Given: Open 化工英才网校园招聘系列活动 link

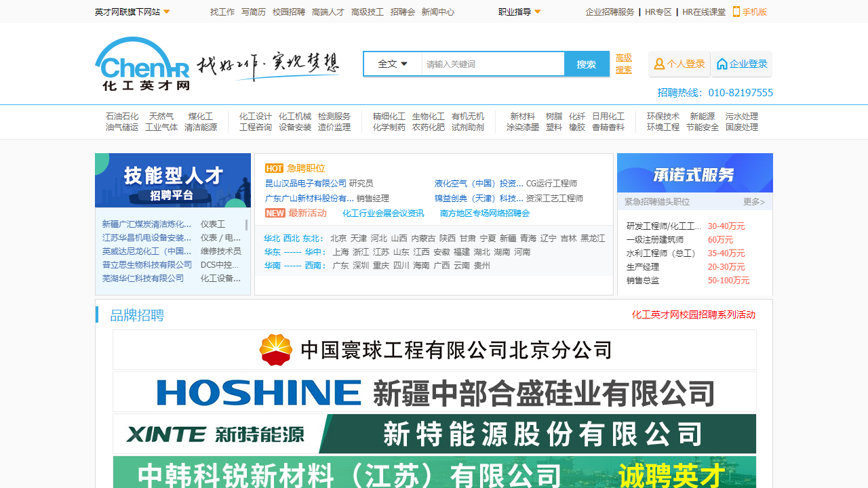Looking at the screenshot, I should (x=694, y=314).
